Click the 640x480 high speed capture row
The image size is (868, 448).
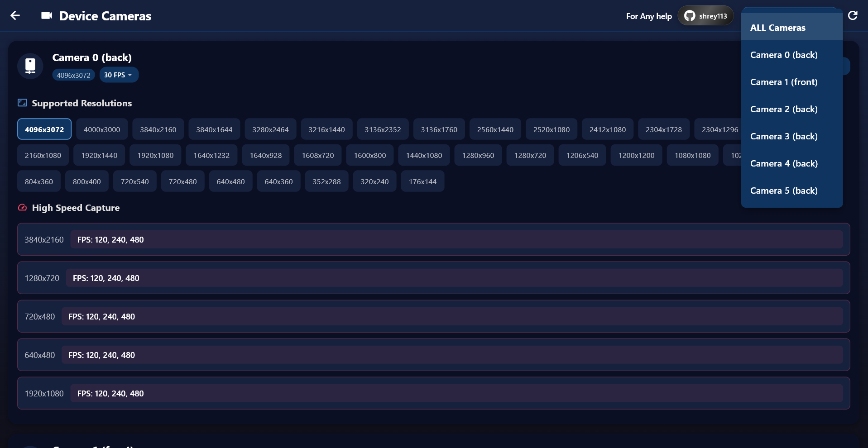tap(433, 355)
